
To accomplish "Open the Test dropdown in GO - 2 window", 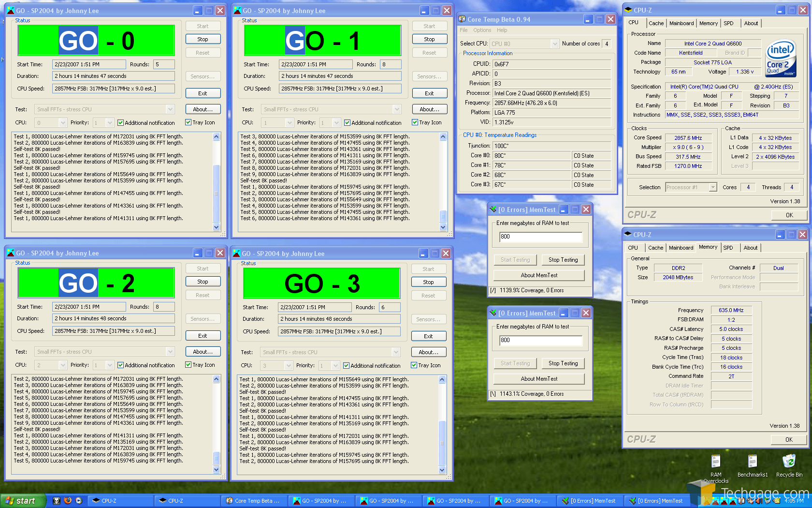I will 170,352.
